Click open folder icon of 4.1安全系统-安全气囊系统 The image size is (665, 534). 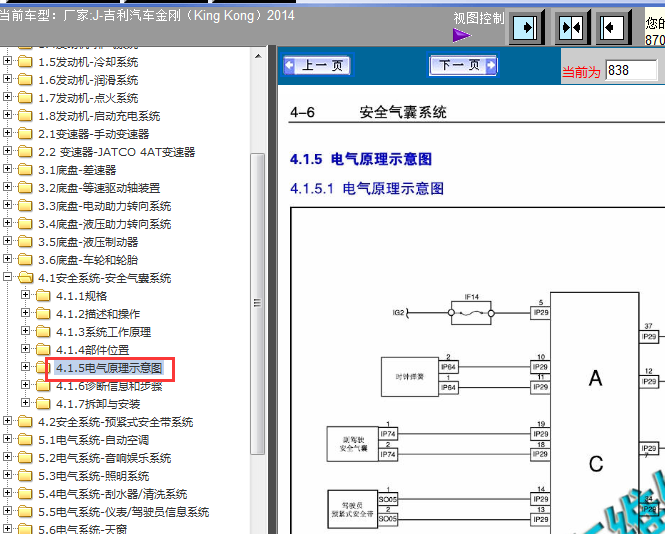pyautogui.click(x=25, y=278)
